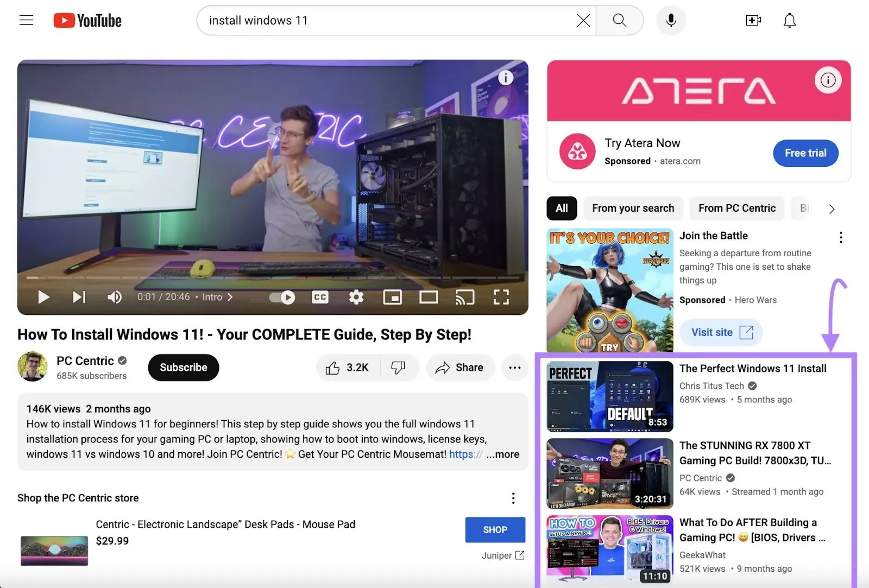Click the SHOP button for the mouse pad
Image resolution: width=869 pixels, height=588 pixels.
[495, 530]
